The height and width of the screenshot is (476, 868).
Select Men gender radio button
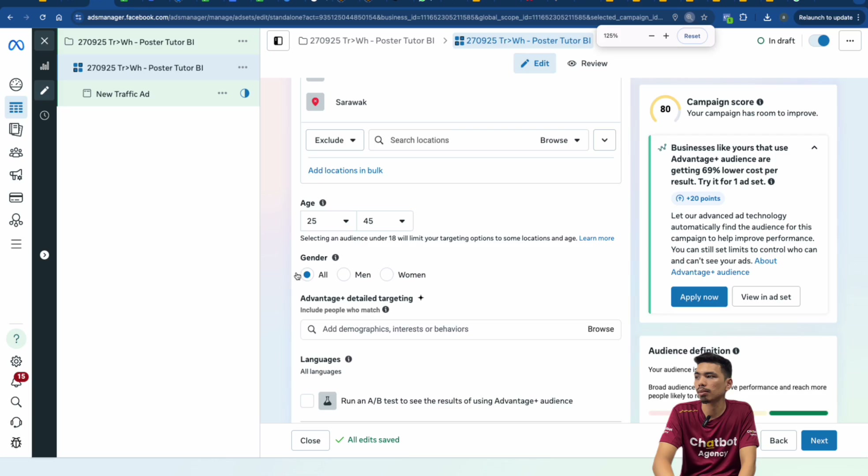coord(344,275)
